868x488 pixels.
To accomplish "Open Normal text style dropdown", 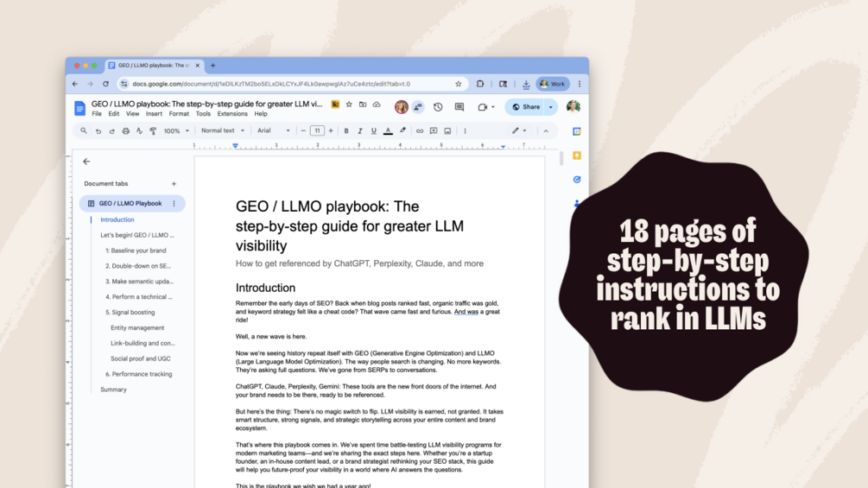I will tap(223, 130).
